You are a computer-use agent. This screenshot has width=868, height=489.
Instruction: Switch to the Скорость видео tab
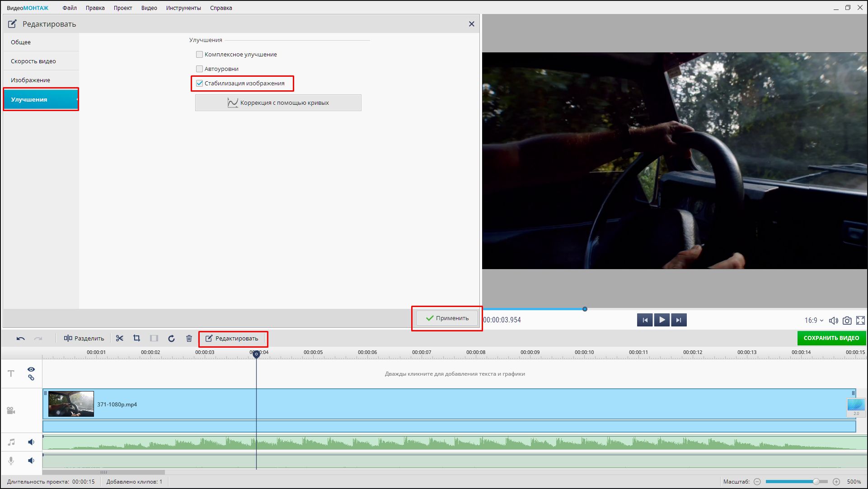coord(33,61)
